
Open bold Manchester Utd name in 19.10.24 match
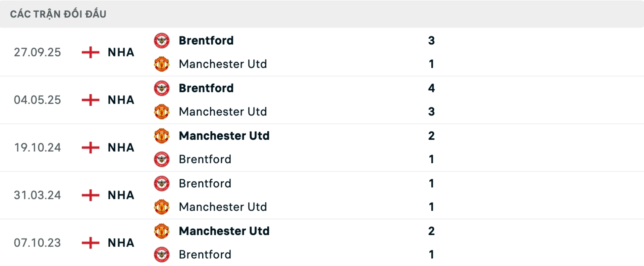pos(224,136)
